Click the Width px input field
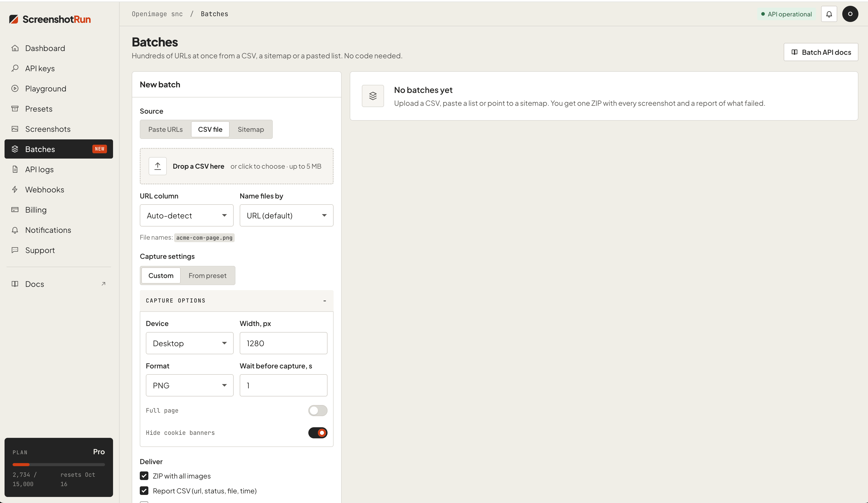The width and height of the screenshot is (868, 503). (283, 343)
